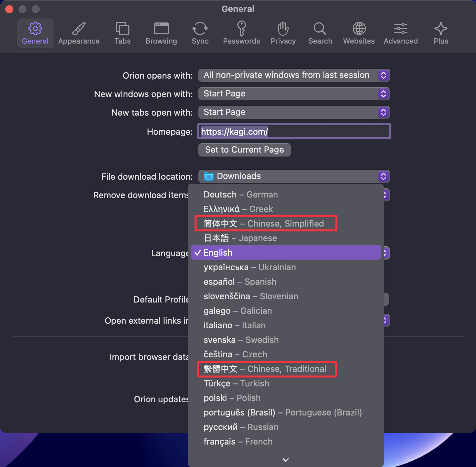Click the Homepage URL text field
This screenshot has height=467, width=476.
(x=294, y=132)
